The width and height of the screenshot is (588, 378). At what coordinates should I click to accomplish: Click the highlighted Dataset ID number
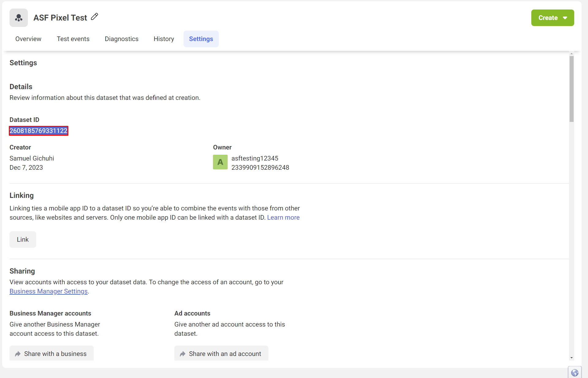pyautogui.click(x=39, y=131)
